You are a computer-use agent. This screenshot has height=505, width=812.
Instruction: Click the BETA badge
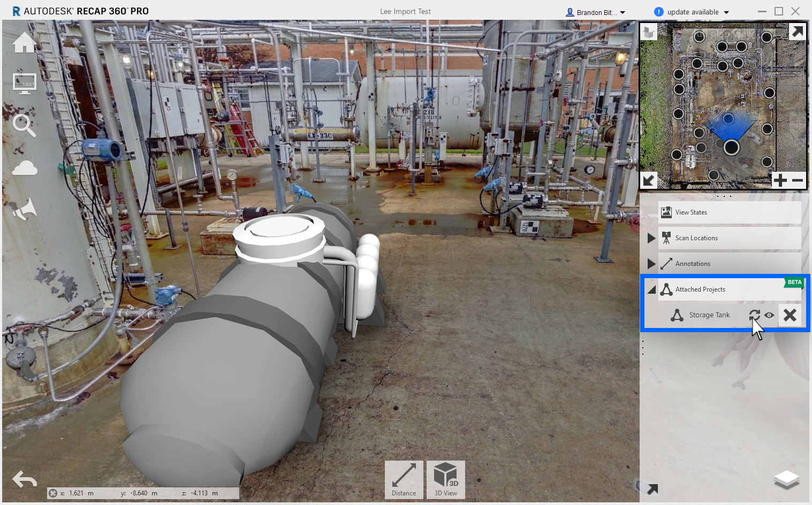[x=794, y=282]
